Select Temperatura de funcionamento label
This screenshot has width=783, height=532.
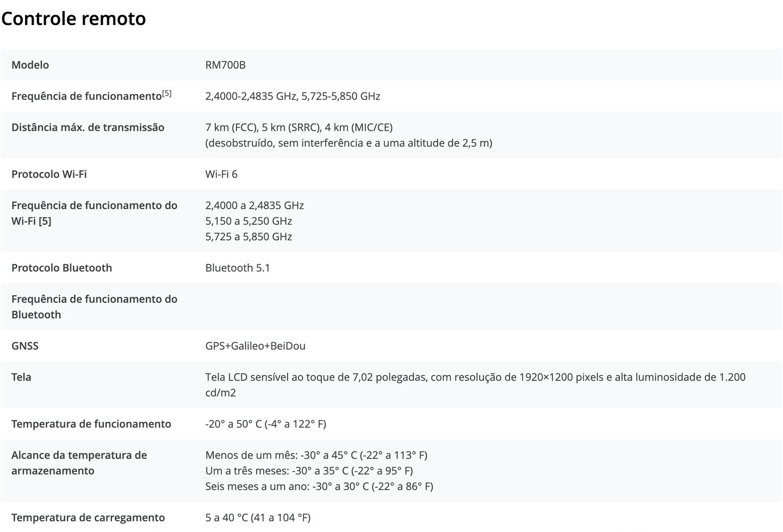91,423
